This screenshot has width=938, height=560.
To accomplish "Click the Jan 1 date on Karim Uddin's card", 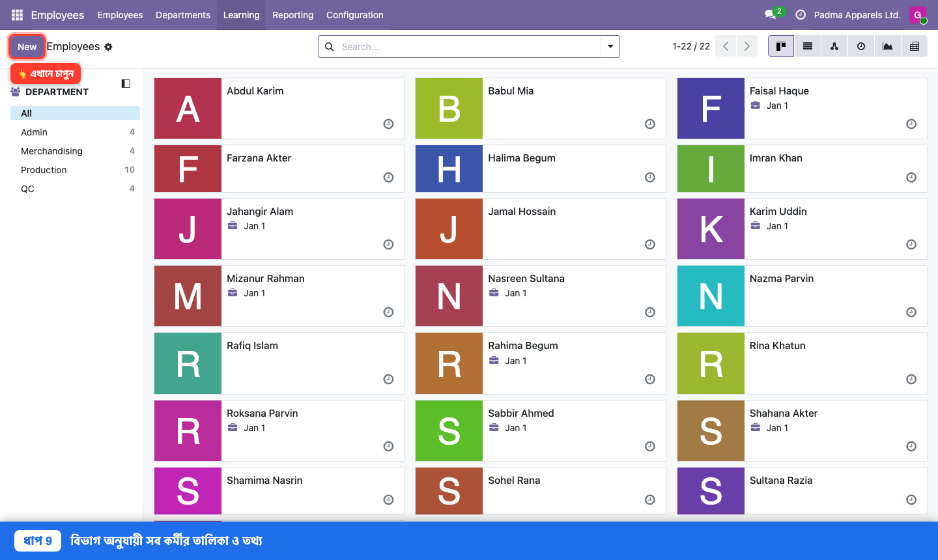I will pos(777,226).
